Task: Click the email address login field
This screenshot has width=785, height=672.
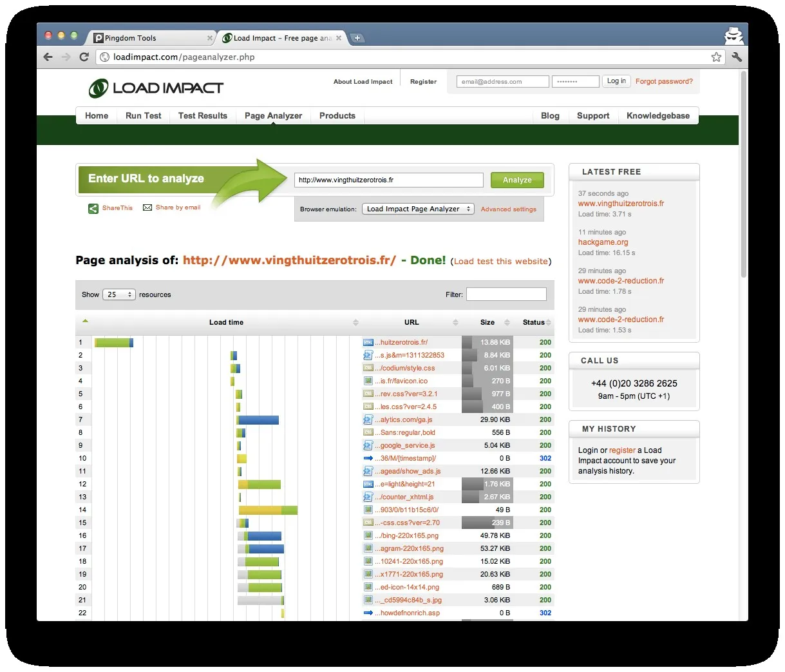Action: pyautogui.click(x=503, y=82)
